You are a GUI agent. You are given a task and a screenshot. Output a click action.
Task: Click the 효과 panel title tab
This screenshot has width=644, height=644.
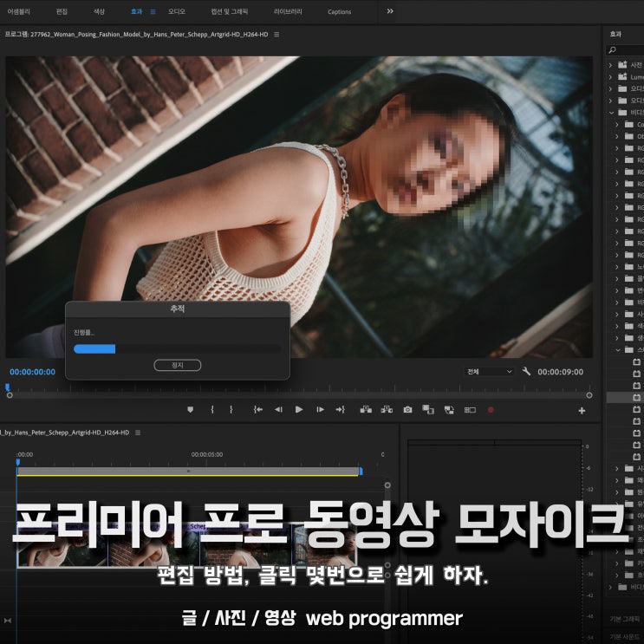click(x=615, y=34)
